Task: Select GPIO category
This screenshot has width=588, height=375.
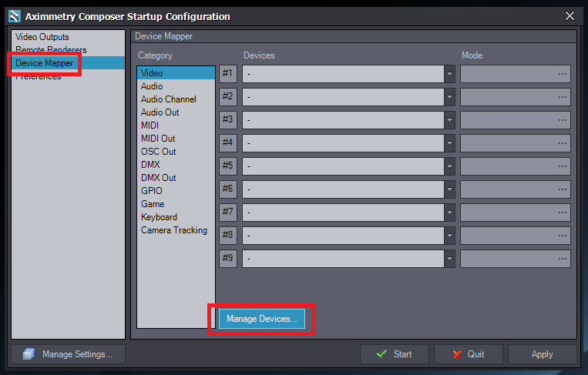Action: (x=176, y=191)
